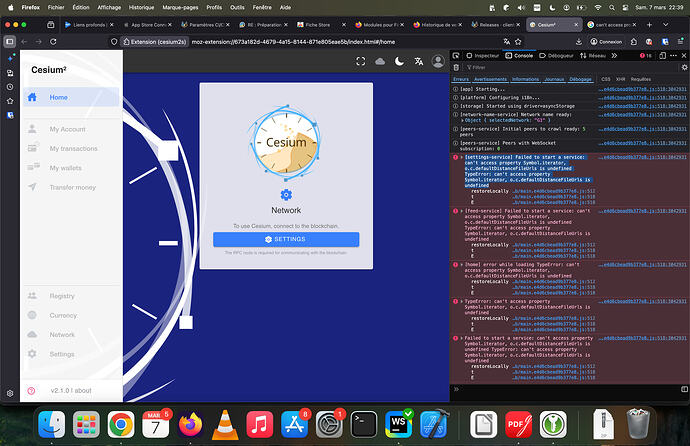This screenshot has width=690, height=446.
Task: Activate the element picker icon in DevTools
Action: pyautogui.click(x=458, y=54)
